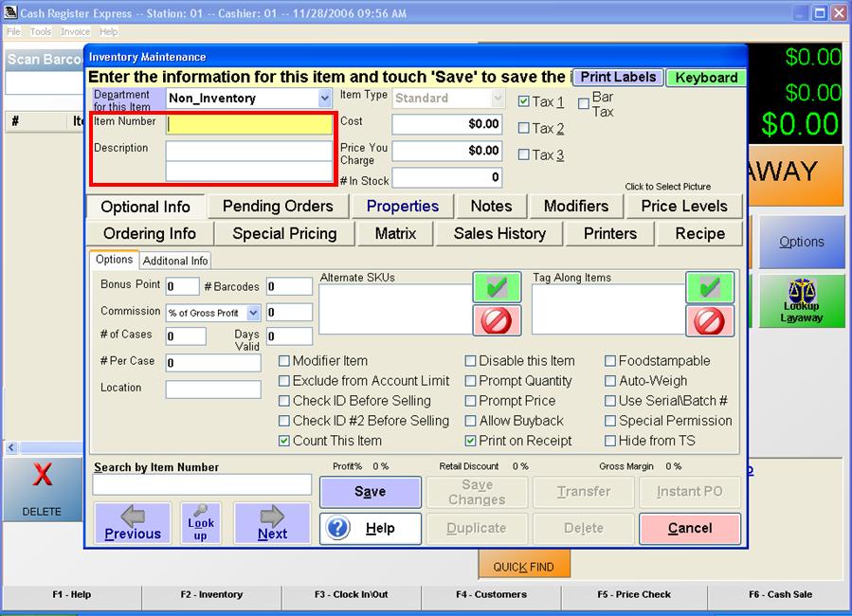Toggle the Tax 1 checkbox
The width and height of the screenshot is (852, 616).
pos(524,101)
